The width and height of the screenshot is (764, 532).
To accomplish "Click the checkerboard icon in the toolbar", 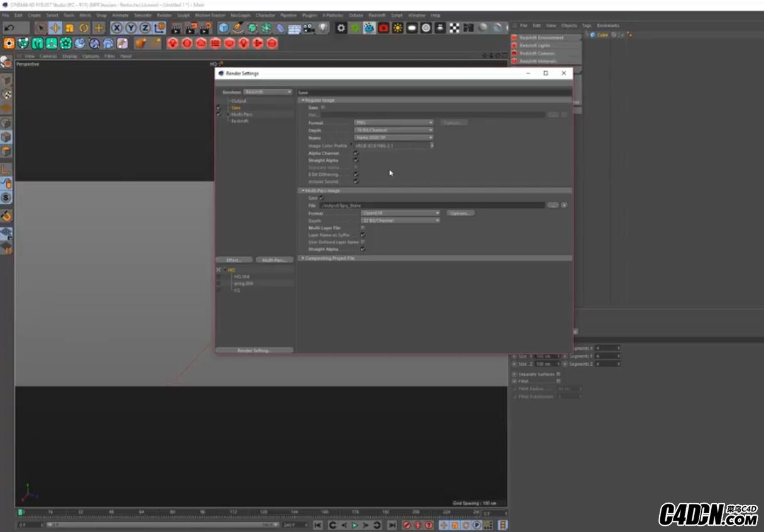I will [x=454, y=28].
